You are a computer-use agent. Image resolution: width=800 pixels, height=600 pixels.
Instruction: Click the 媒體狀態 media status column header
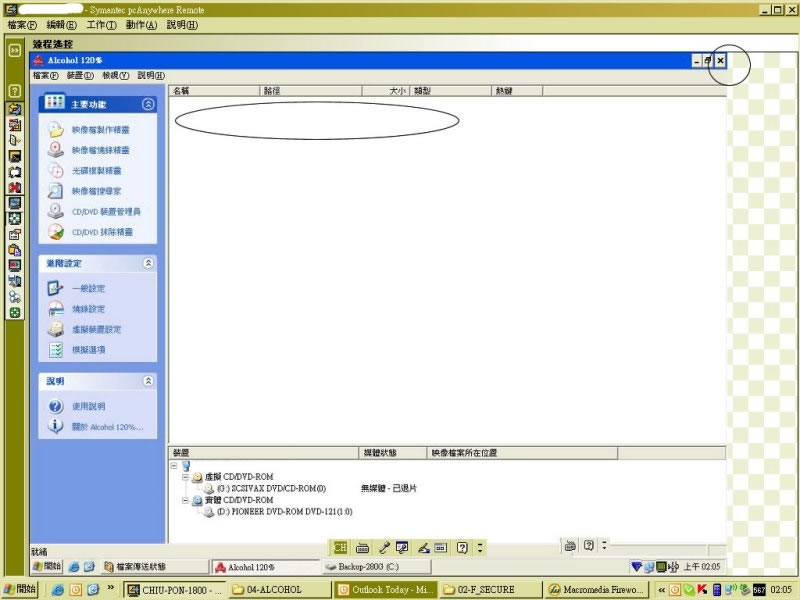pos(392,453)
